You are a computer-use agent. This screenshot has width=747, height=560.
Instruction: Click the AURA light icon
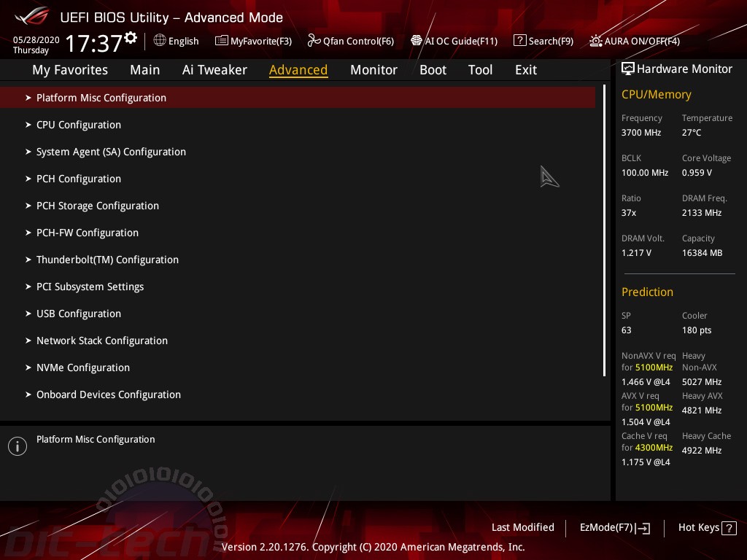(595, 41)
